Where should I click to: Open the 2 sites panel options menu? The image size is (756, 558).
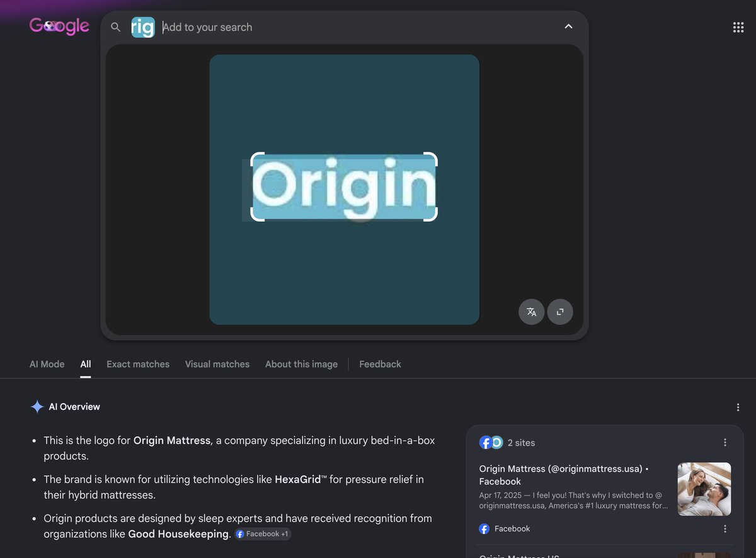tap(724, 443)
